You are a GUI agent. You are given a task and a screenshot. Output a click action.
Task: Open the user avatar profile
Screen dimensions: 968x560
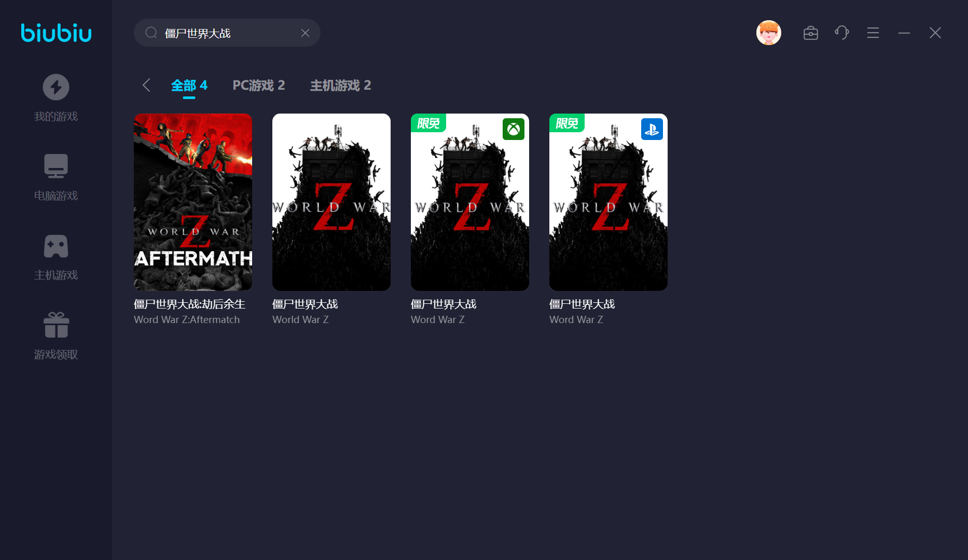(x=769, y=33)
